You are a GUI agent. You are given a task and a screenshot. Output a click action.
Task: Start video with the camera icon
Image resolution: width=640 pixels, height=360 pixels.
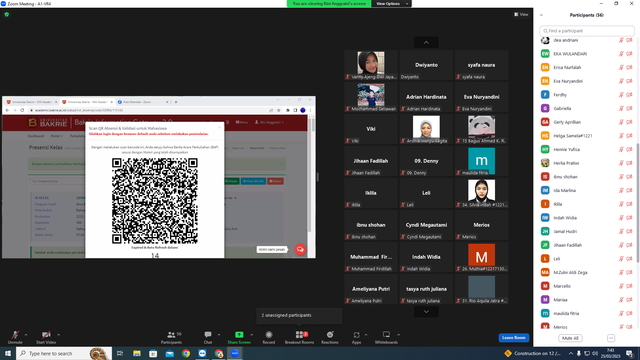(46, 335)
